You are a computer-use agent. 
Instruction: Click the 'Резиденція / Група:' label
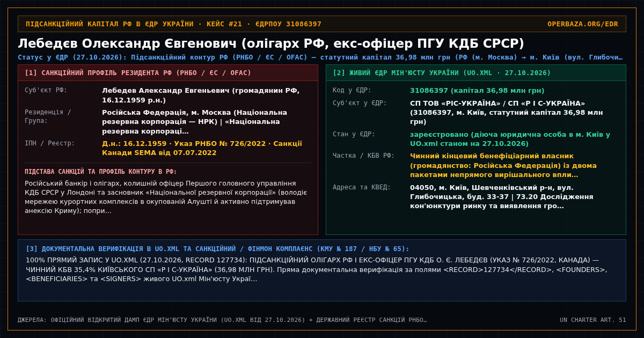coord(48,116)
